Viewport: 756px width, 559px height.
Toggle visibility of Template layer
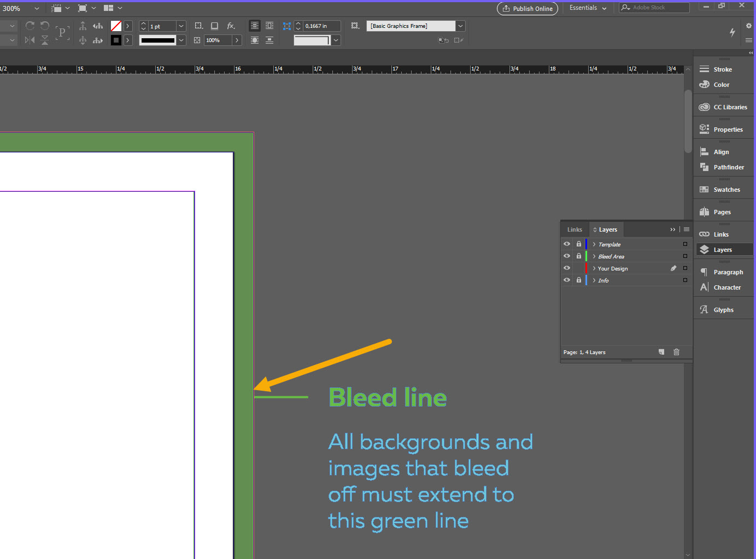(x=567, y=244)
